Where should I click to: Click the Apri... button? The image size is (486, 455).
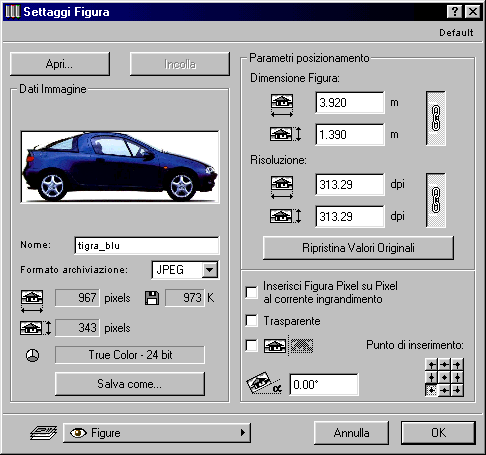(60, 64)
